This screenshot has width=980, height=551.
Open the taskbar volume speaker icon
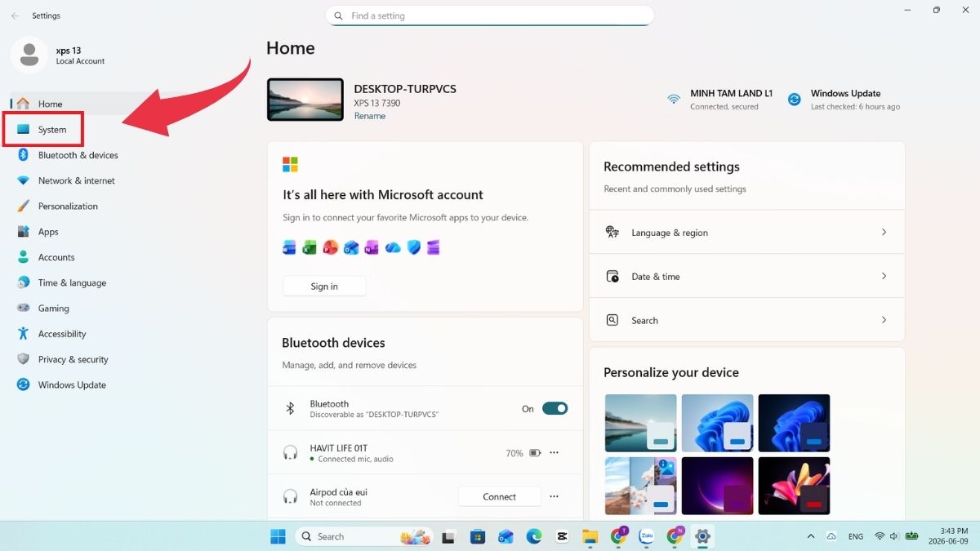[x=894, y=536]
